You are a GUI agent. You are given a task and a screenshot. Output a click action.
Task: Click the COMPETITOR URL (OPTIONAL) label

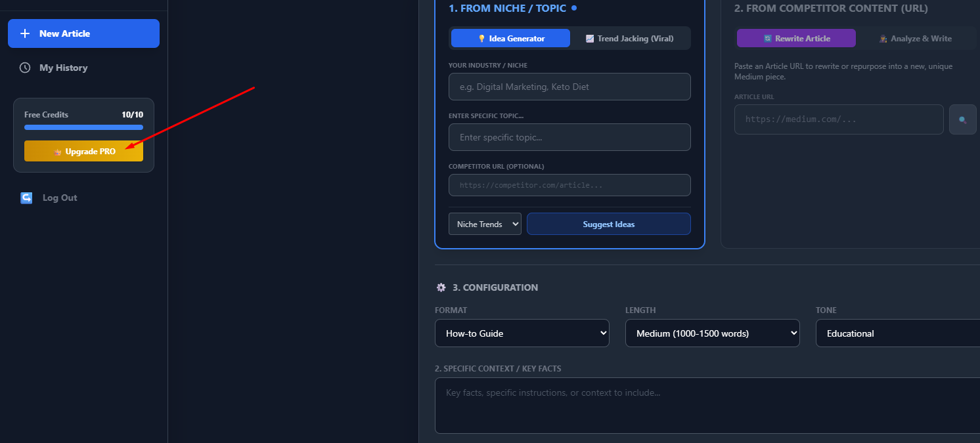click(497, 167)
